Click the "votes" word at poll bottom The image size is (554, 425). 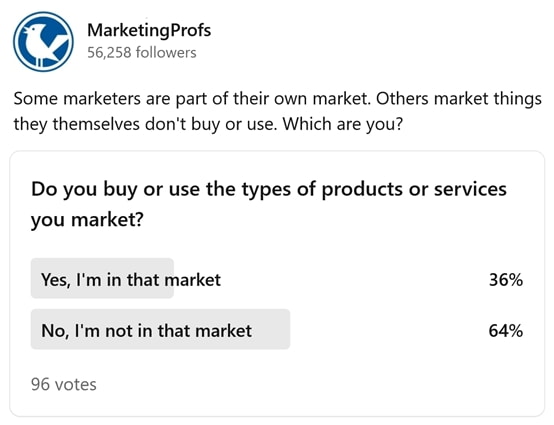(x=76, y=384)
